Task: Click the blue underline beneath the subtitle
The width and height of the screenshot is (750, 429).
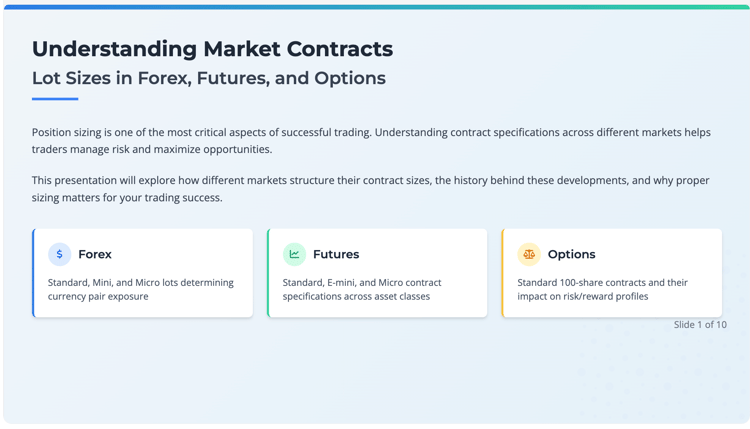Action: point(55,99)
